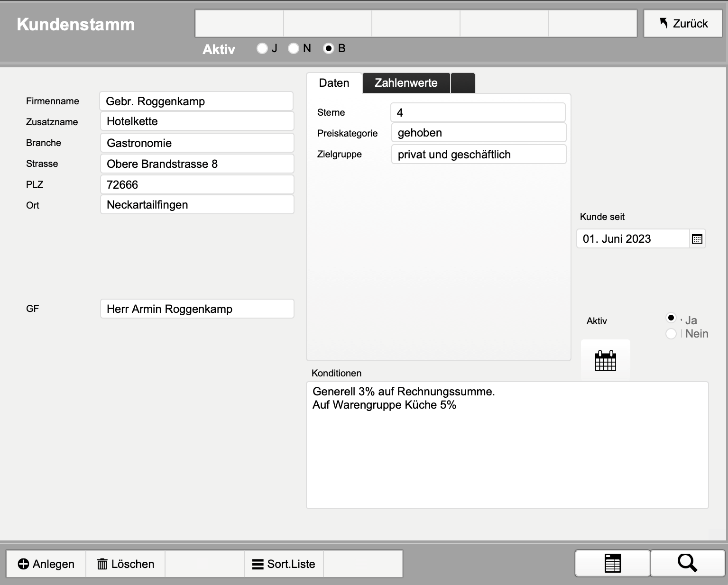Go back with Zurück button
The image size is (728, 585).
[x=683, y=23]
